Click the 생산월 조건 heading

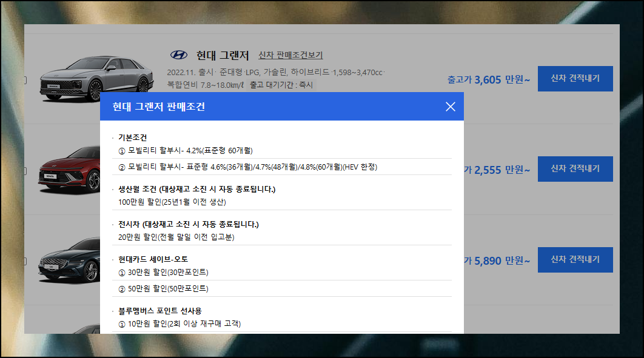[196, 189]
